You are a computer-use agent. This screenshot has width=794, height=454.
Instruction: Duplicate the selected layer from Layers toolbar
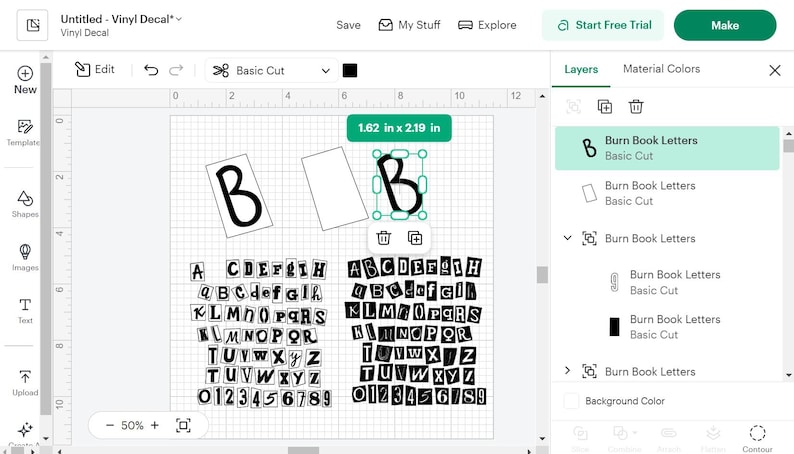tap(605, 106)
